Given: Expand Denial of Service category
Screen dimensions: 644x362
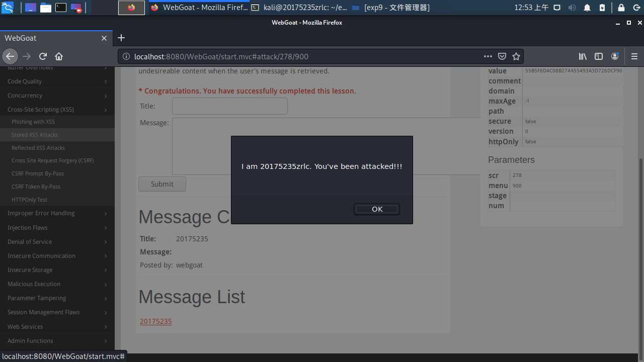Looking at the screenshot, I should click(57, 242).
